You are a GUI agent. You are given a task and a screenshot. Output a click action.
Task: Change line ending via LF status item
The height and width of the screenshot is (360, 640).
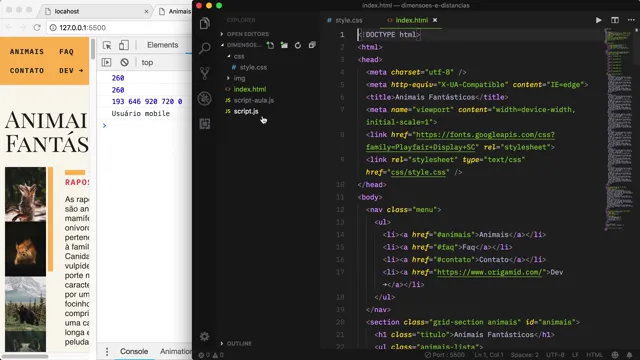coord(575,355)
